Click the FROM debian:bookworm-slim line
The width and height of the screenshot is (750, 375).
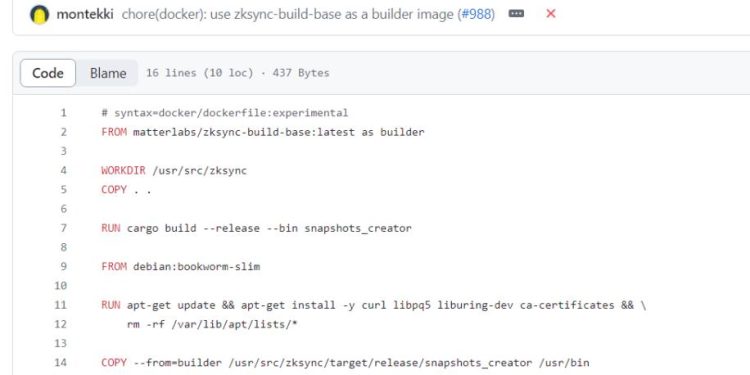point(181,266)
